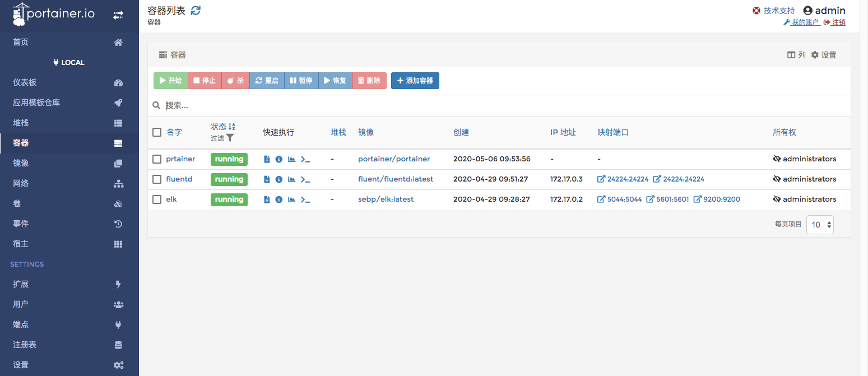The height and width of the screenshot is (376, 868).
Task: Open port link 5601:5601 for elk
Action: [x=667, y=199]
